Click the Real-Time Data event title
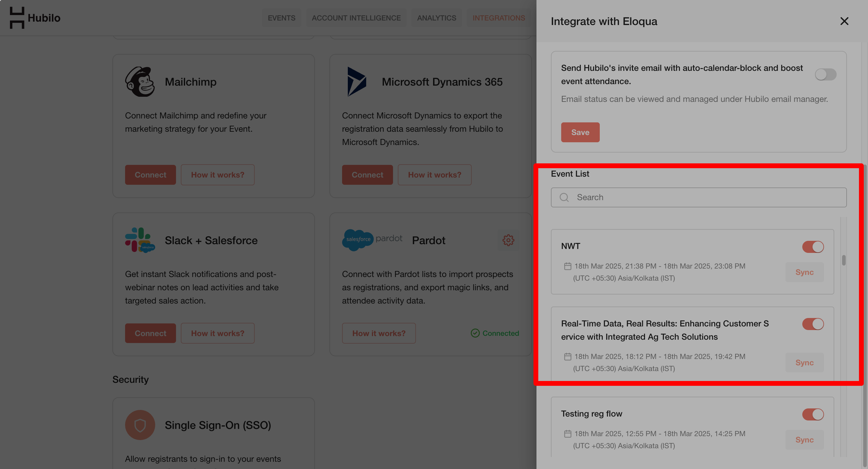Screen dimensions: 868x469 (665, 330)
